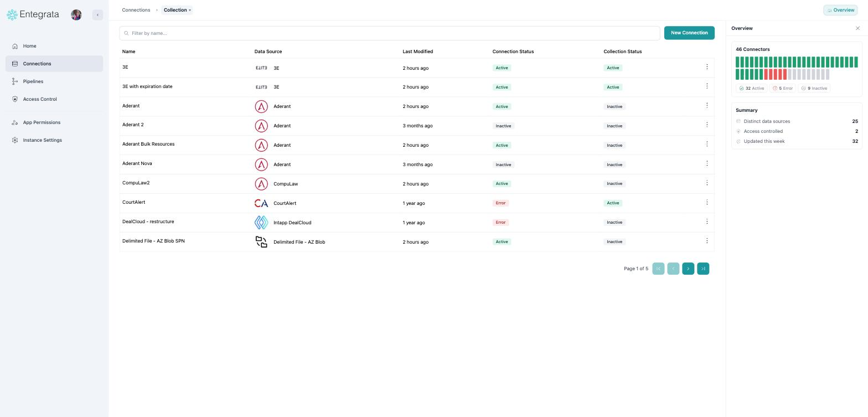868x417 pixels.
Task: Open Instance Settings in the sidebar
Action: [54, 140]
